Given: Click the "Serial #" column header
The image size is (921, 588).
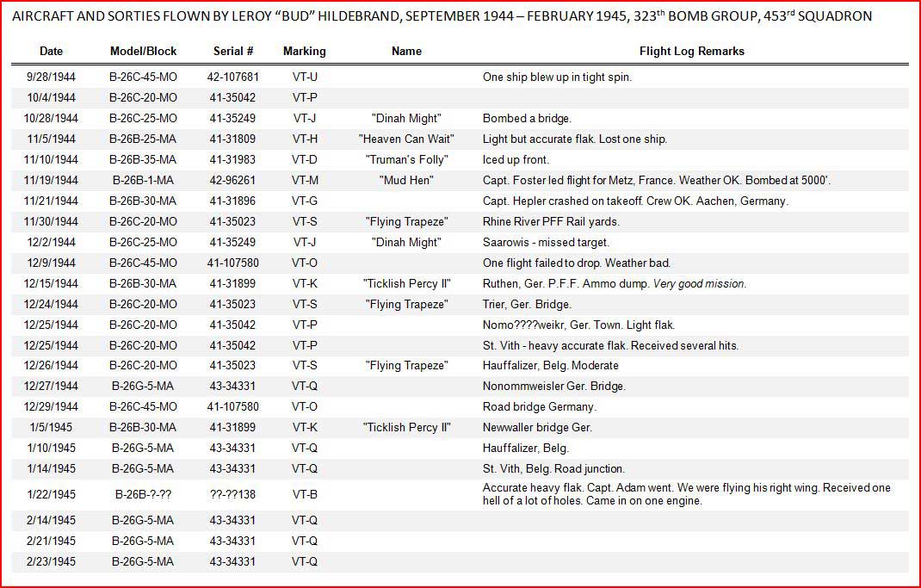Looking at the screenshot, I should (x=233, y=51).
